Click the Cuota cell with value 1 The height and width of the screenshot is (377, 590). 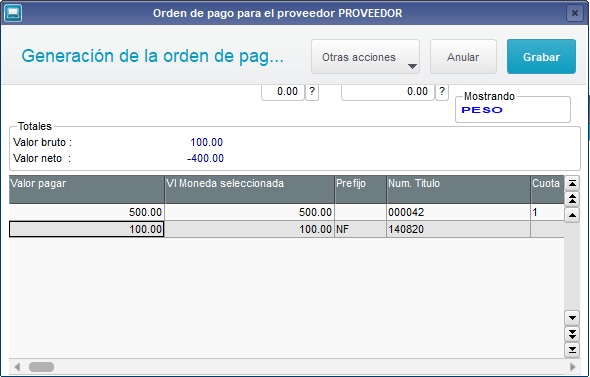coord(547,212)
